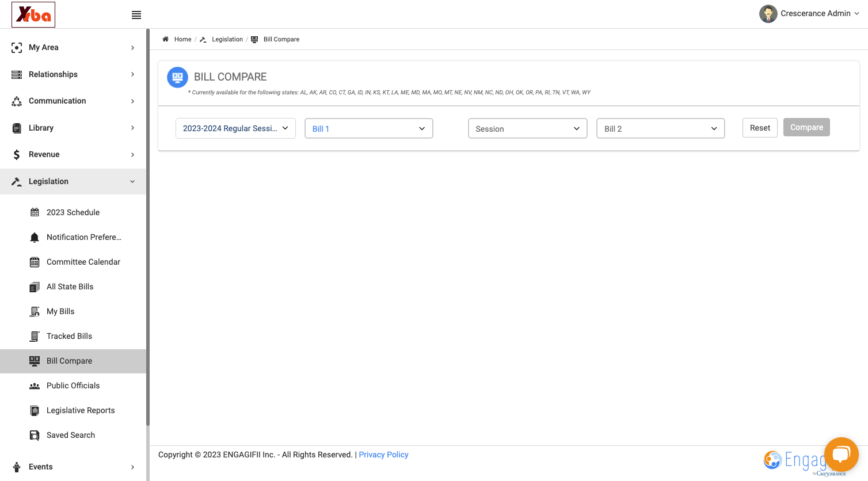Viewport: 868px width, 481px height.
Task: Go to Home breadcrumb link
Action: [x=182, y=39]
